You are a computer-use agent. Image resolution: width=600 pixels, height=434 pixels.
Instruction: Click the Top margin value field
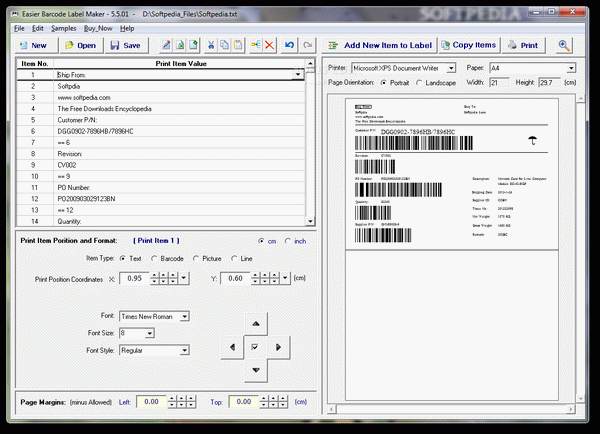click(x=244, y=401)
